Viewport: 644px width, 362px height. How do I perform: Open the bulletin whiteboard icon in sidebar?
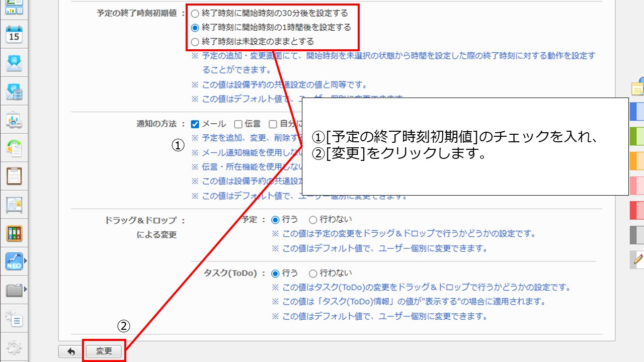click(x=14, y=205)
